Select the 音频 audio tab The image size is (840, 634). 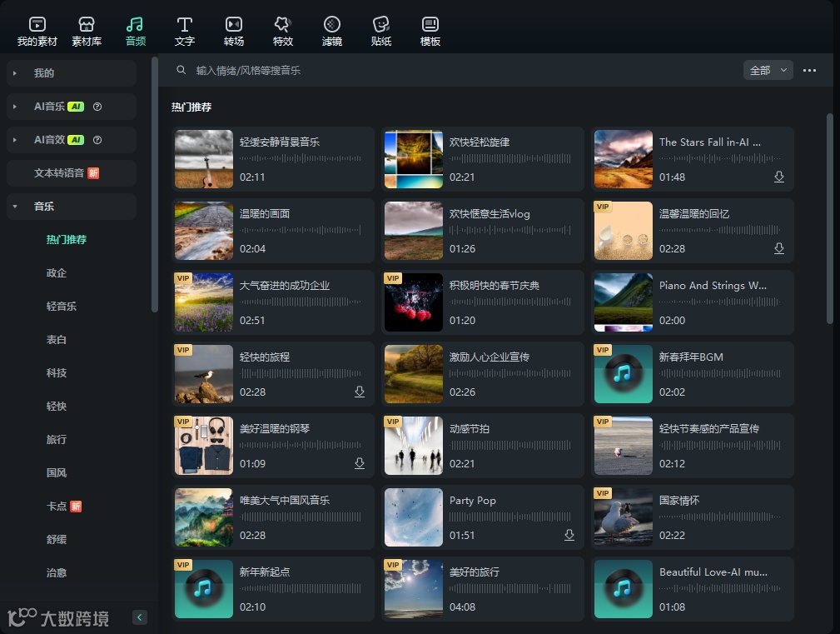[136, 31]
